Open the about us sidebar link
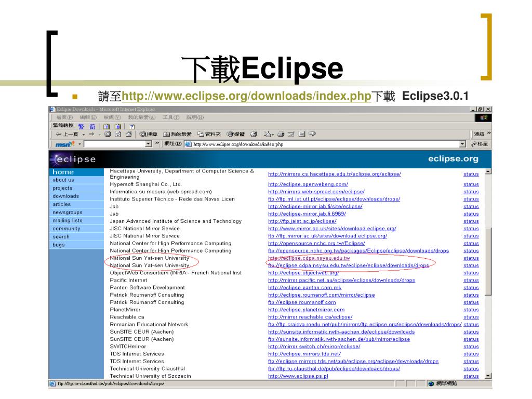The height and width of the screenshot is (399, 532). [x=63, y=180]
